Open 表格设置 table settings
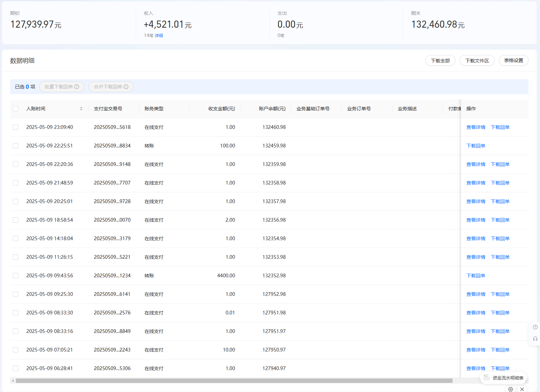540x392 pixels. tap(513, 61)
